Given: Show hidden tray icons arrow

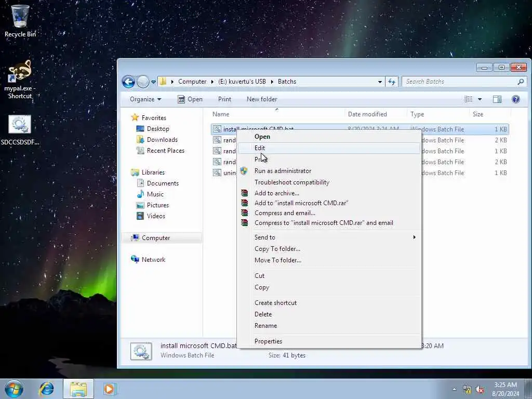Looking at the screenshot, I should [x=454, y=389].
